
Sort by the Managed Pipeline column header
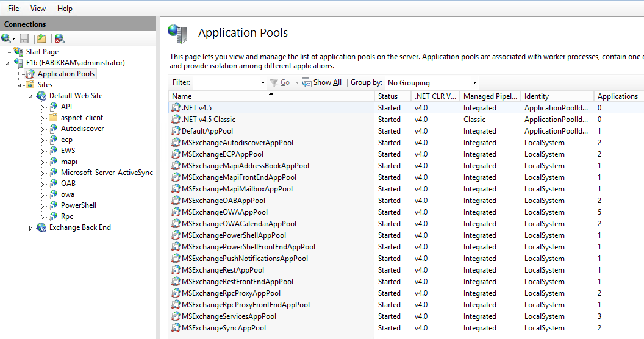pyautogui.click(x=490, y=96)
